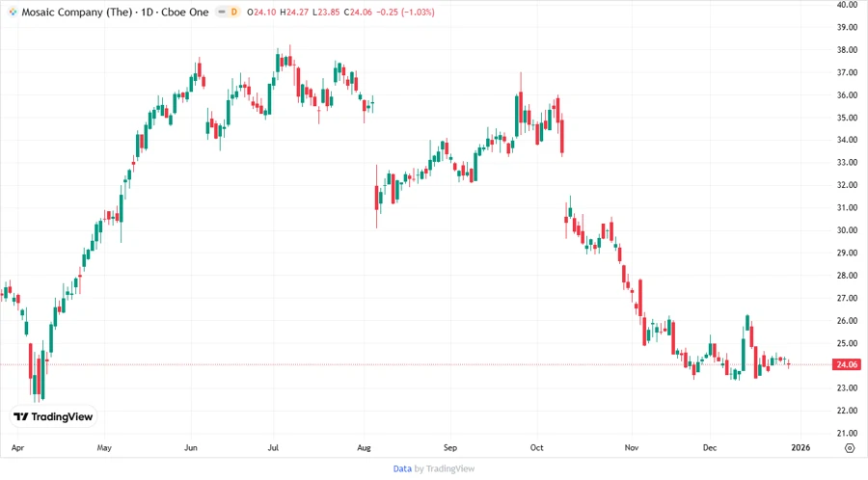
Task: Open chart settings gear icon
Action: point(850,448)
